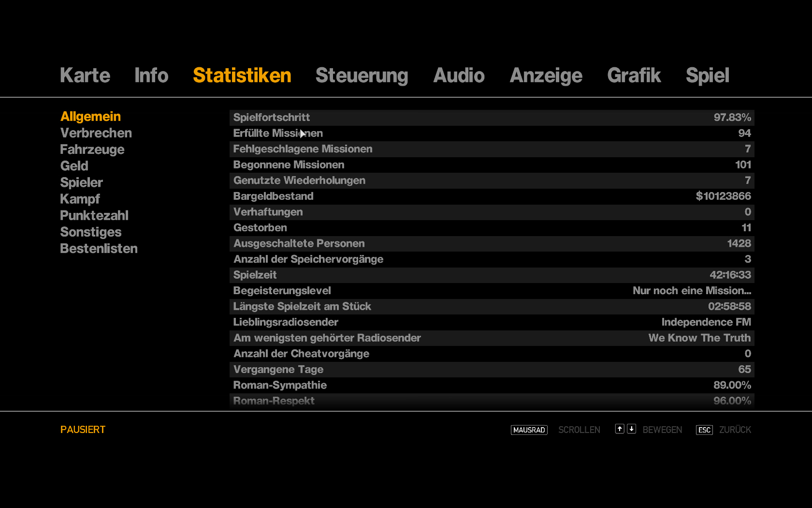
Task: Click the BEWEGEN label
Action: pos(662,430)
